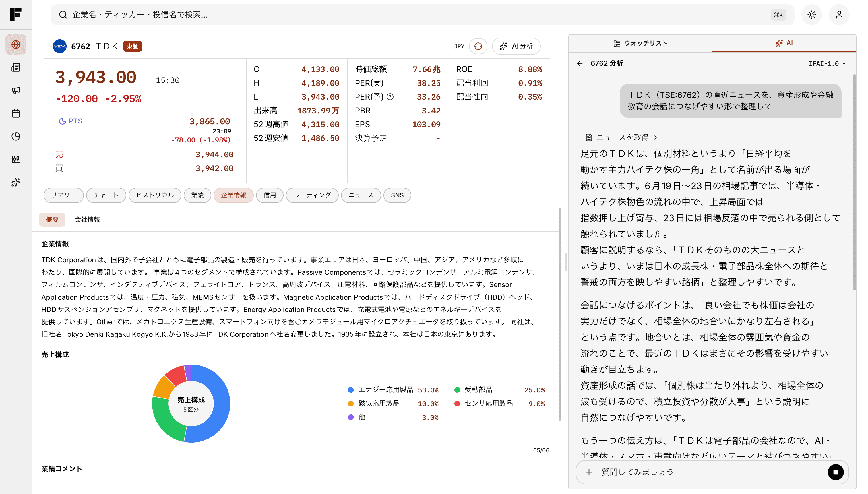Image resolution: width=868 pixels, height=494 pixels.
Task: Select the ニュース tab
Action: (361, 195)
